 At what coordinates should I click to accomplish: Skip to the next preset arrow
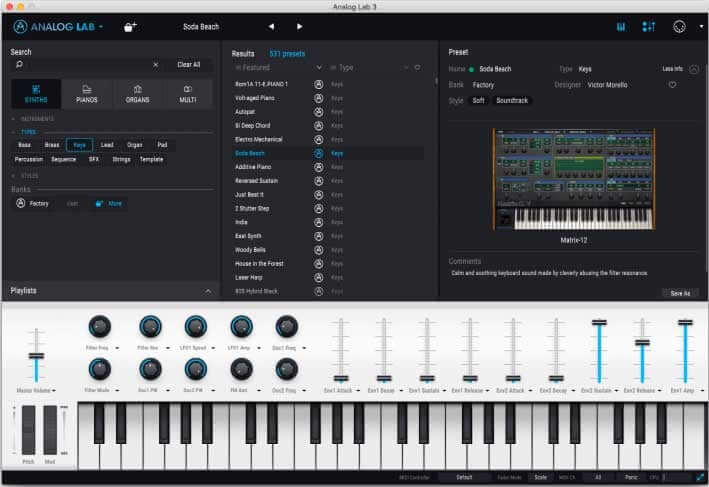[299, 27]
